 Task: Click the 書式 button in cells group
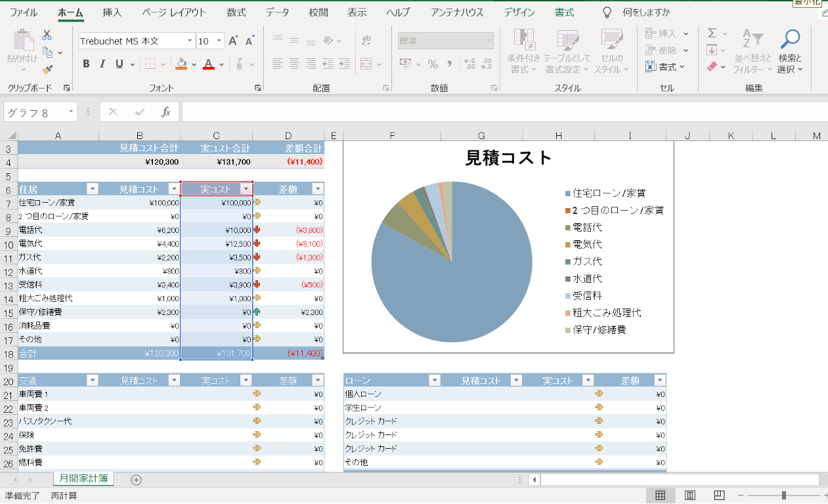pyautogui.click(x=666, y=67)
